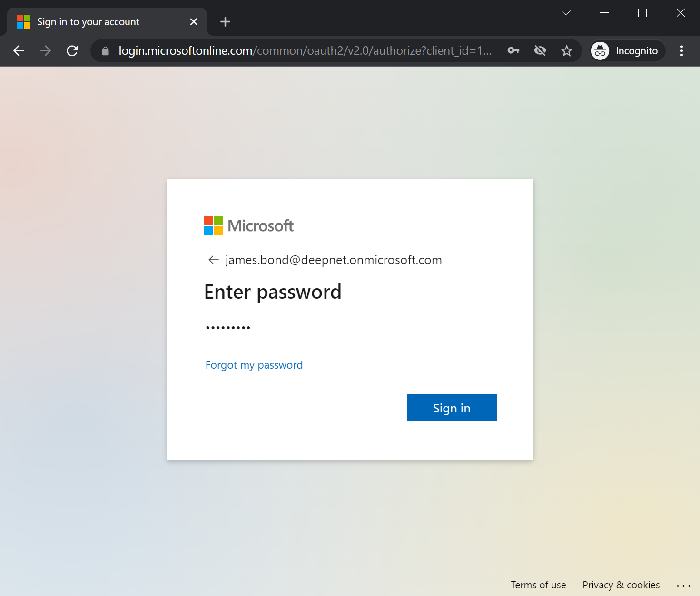Open saved passwords key icon
This screenshot has height=596, width=700.
click(x=513, y=51)
